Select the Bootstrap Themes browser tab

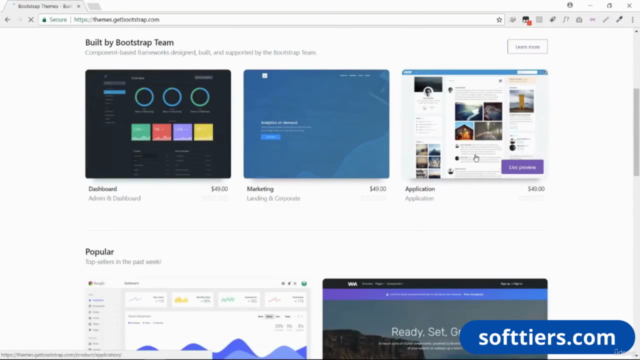(x=44, y=6)
